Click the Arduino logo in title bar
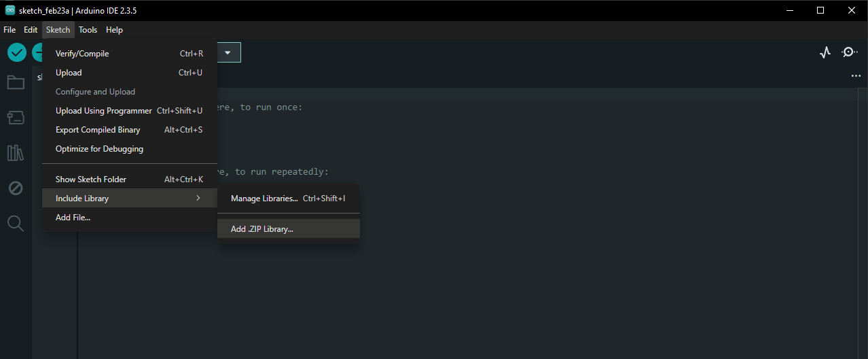Viewport: 868px width, 359px height. [10, 10]
